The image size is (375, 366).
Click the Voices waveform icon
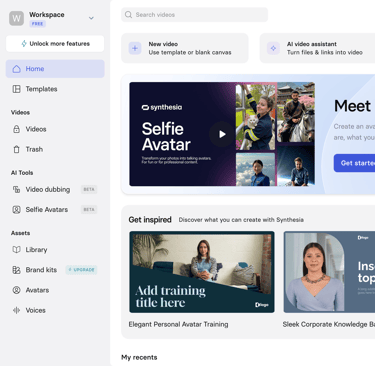click(x=16, y=310)
